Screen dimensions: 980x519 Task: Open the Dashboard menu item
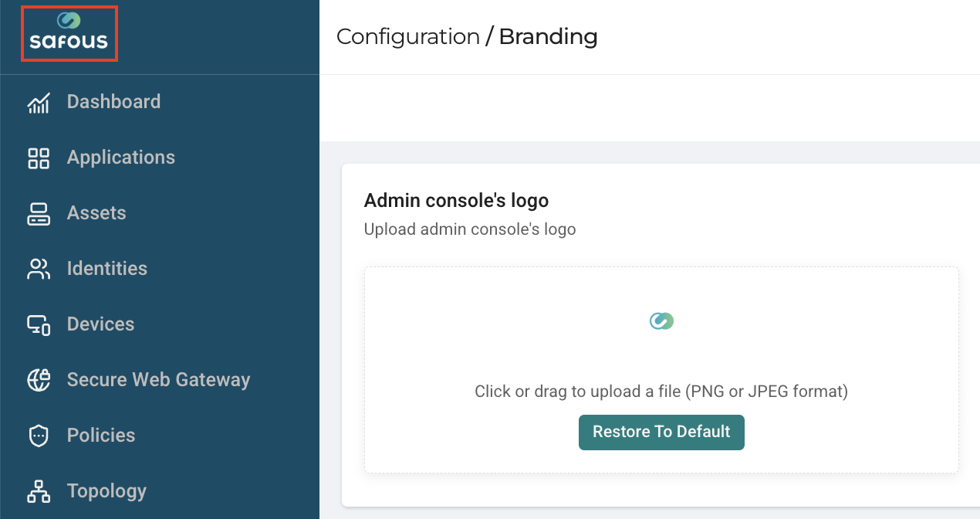click(x=113, y=102)
